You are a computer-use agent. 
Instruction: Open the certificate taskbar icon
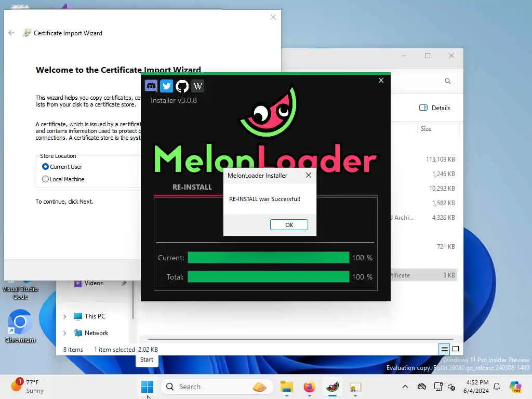355,387
